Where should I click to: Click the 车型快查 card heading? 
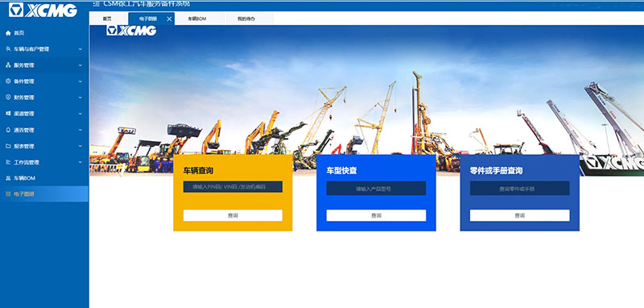click(x=341, y=171)
